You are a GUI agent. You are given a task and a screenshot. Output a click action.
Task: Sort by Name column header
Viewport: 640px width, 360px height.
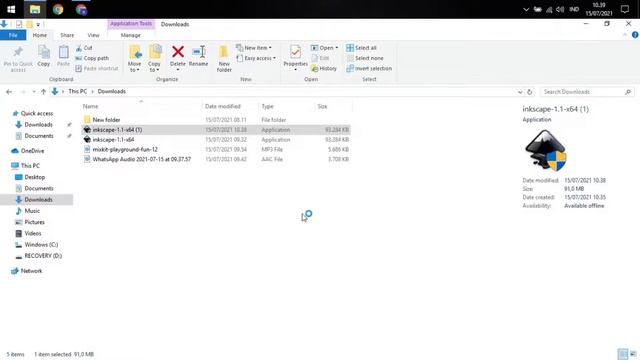click(x=91, y=107)
